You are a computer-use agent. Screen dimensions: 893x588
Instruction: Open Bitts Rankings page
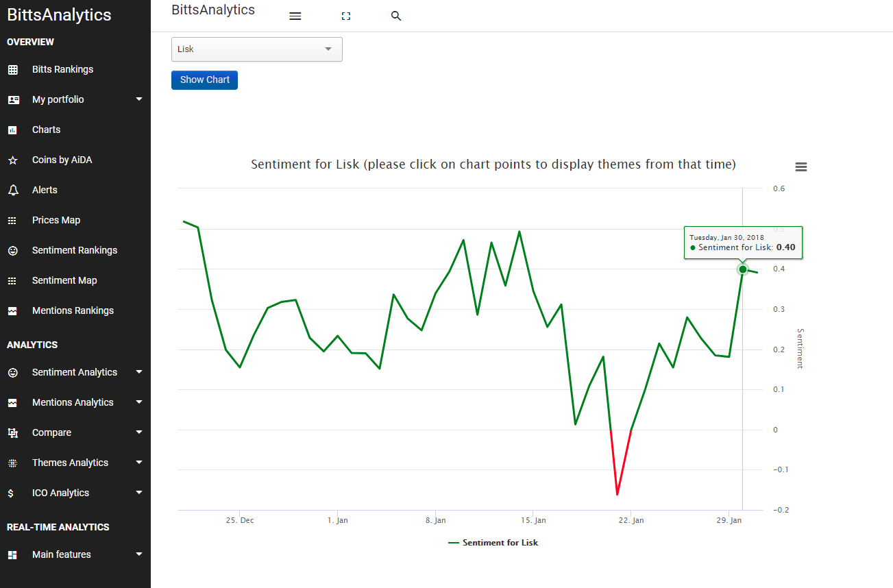click(62, 69)
